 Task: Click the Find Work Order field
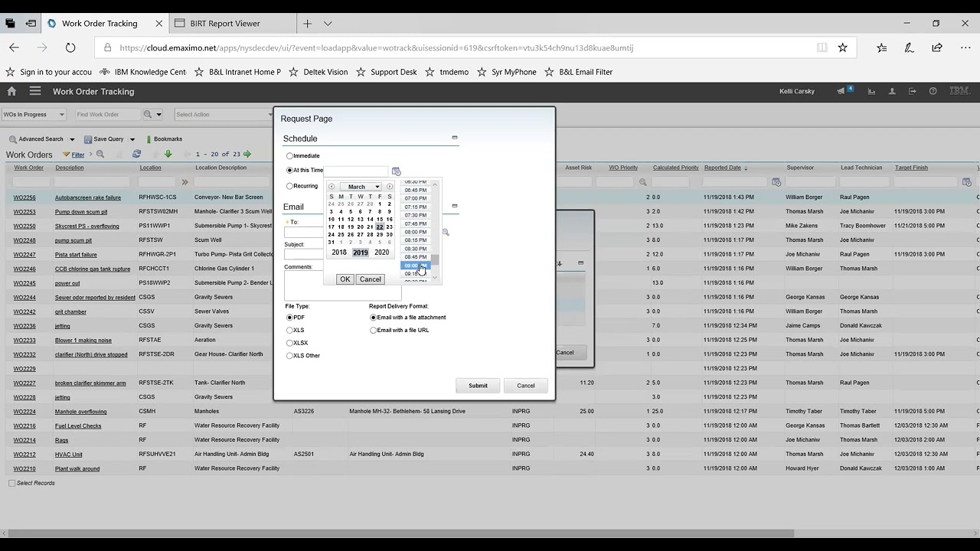(108, 114)
